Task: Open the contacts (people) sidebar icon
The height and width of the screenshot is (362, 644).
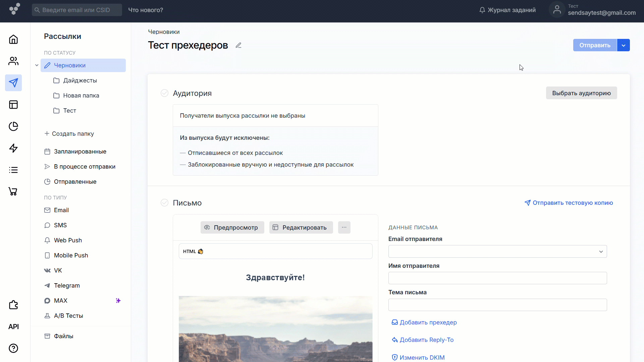Action: (13, 61)
